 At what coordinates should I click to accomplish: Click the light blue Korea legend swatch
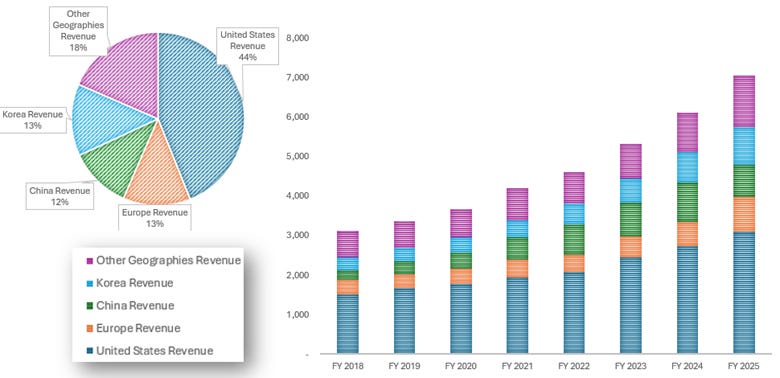click(90, 284)
